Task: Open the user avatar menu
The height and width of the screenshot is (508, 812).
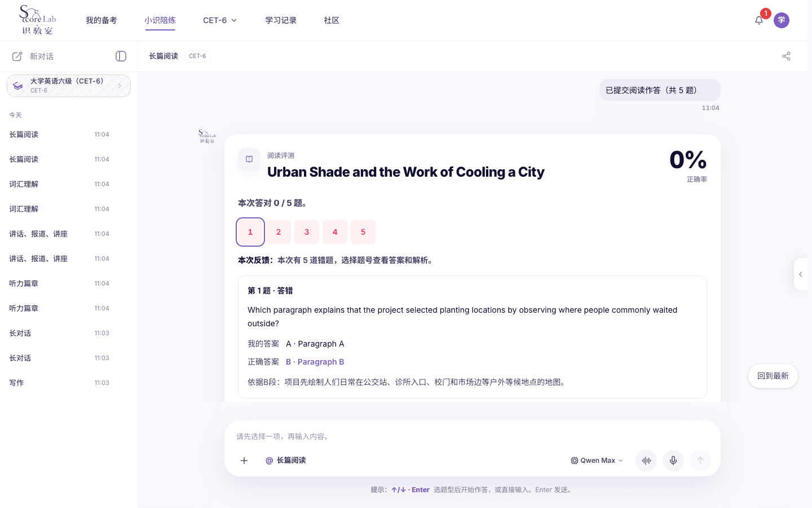Action: pos(782,20)
